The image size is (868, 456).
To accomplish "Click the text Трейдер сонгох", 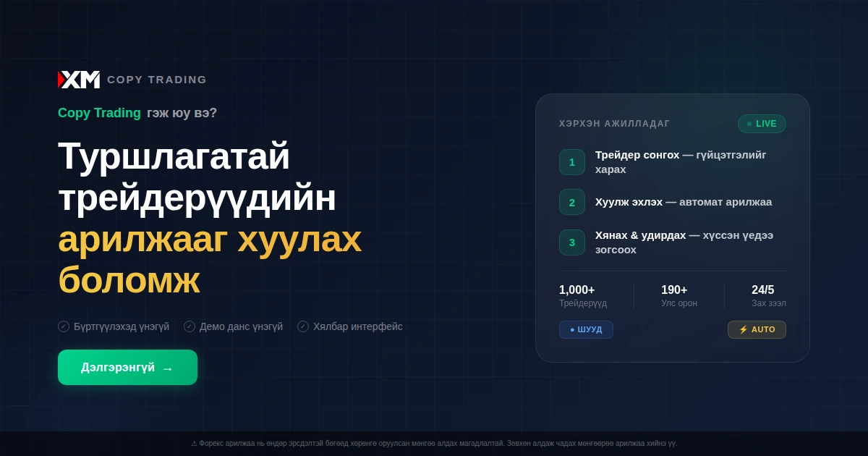I will coord(637,154).
